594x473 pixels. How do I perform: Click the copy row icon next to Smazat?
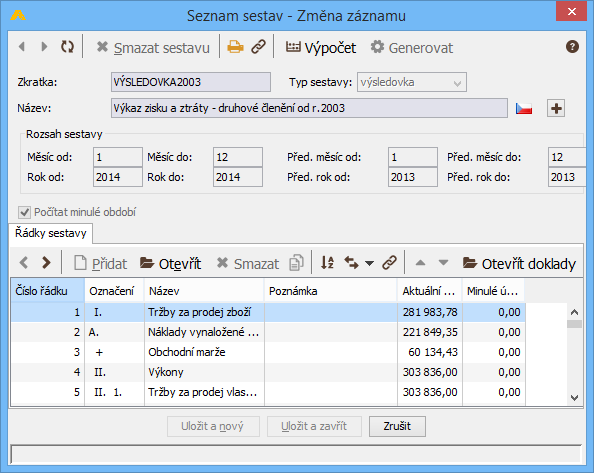(296, 263)
